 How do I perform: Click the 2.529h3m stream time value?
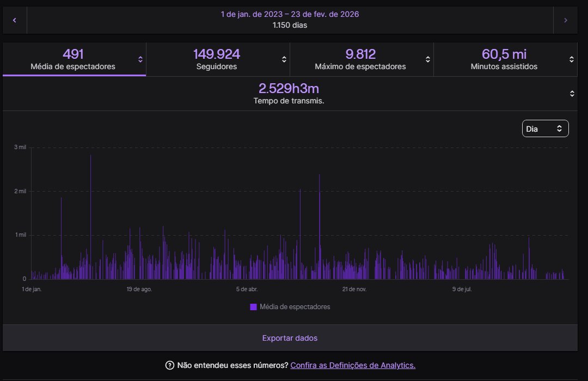click(x=289, y=89)
